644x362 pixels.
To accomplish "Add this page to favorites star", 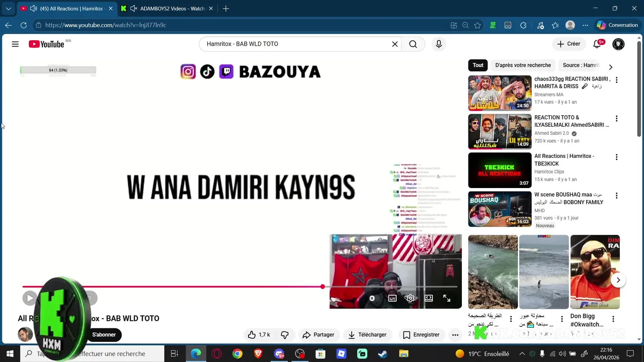I will (x=477, y=25).
